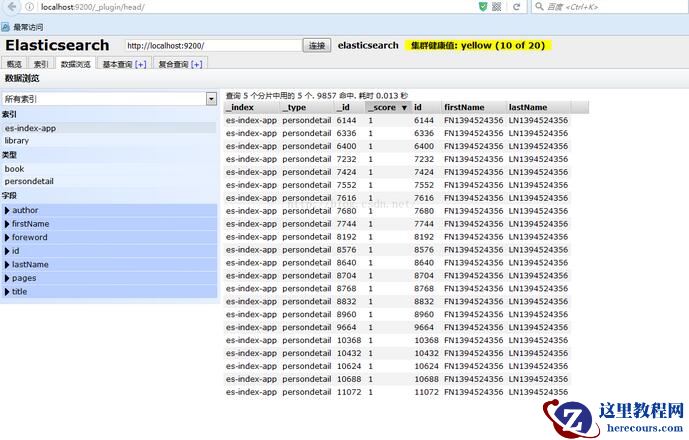Viewport: 689px width, 440px height.
Task: Click the _id cell 8832
Action: pyautogui.click(x=346, y=302)
